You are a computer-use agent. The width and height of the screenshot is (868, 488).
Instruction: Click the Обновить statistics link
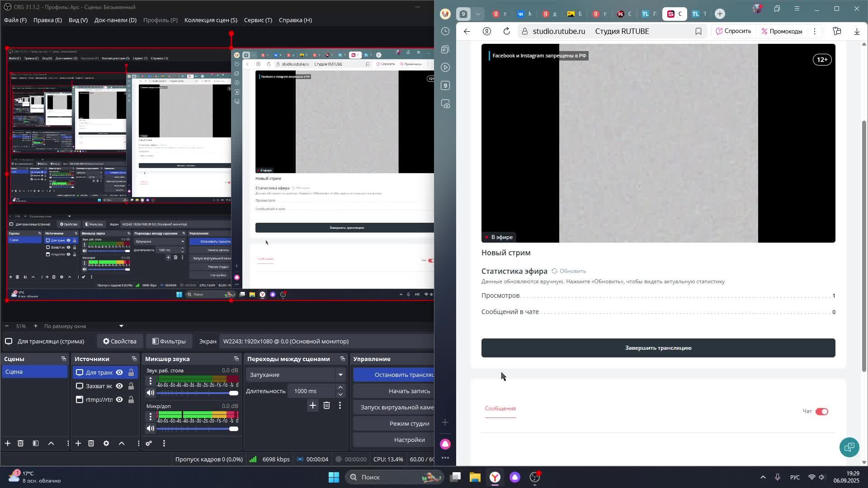(569, 271)
